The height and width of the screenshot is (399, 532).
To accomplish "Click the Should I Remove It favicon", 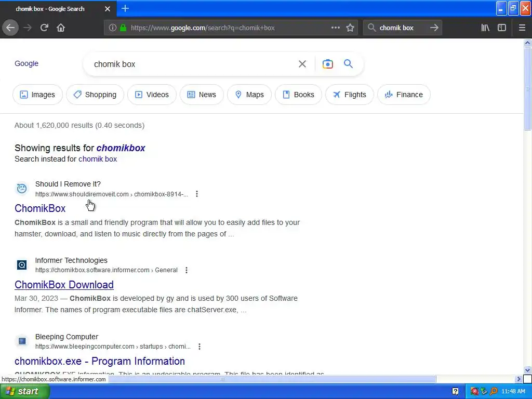I will point(22,188).
